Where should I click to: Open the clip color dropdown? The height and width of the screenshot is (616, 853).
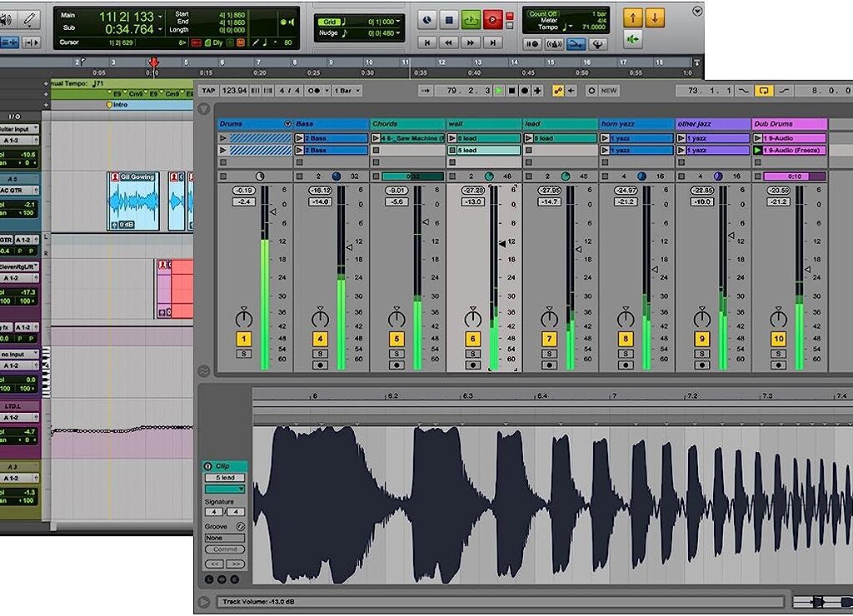(x=225, y=489)
